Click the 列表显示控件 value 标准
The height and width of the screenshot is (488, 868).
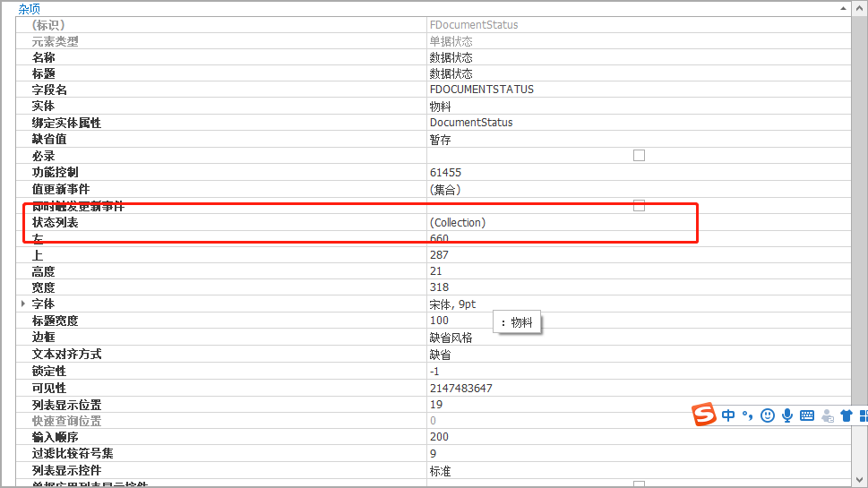tap(440, 471)
